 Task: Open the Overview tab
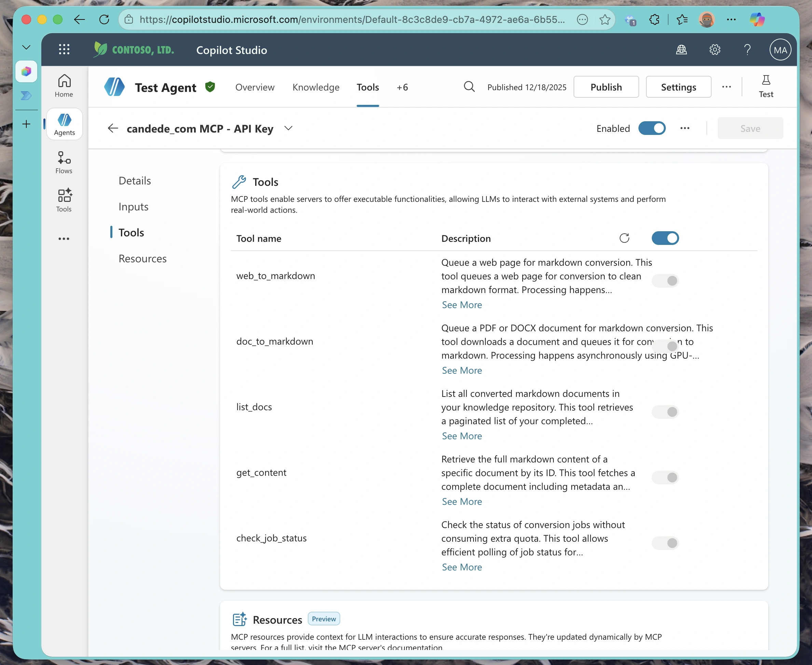(x=255, y=87)
